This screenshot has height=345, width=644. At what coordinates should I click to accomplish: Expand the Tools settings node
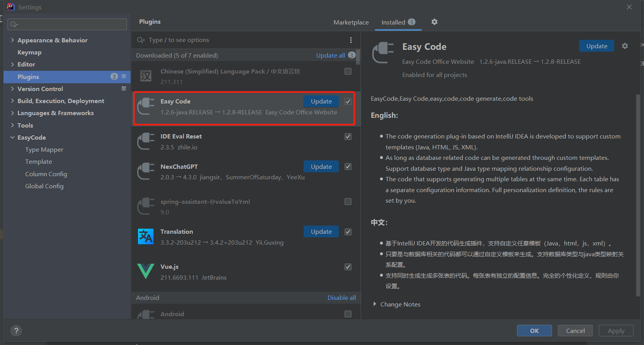pos(12,125)
